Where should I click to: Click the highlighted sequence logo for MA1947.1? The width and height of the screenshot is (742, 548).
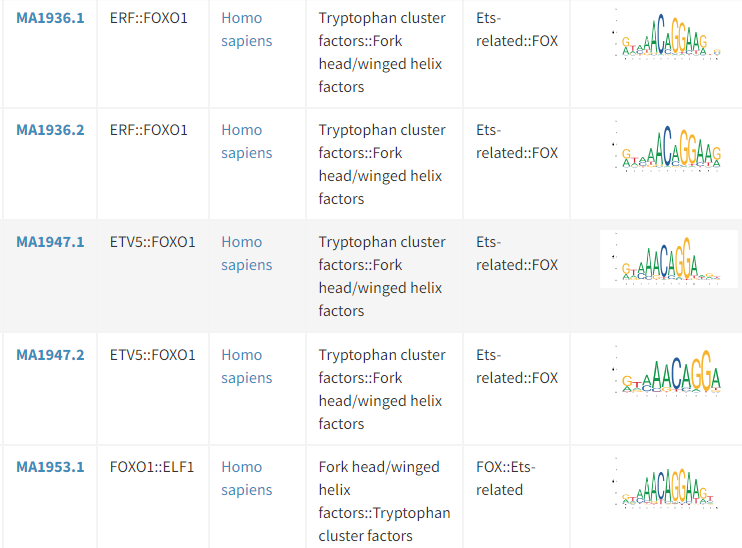[x=669, y=259]
